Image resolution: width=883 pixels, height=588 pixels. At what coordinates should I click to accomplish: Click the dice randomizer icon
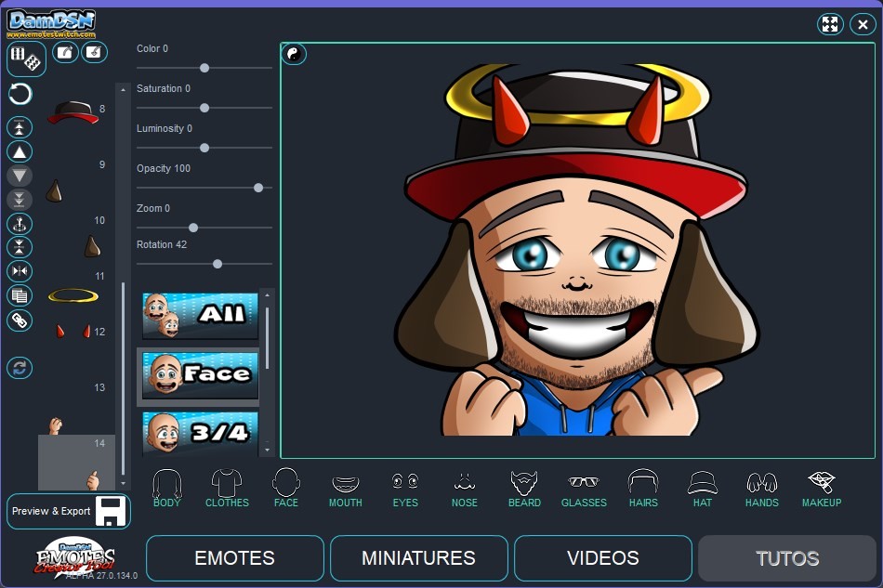pyautogui.click(x=27, y=59)
